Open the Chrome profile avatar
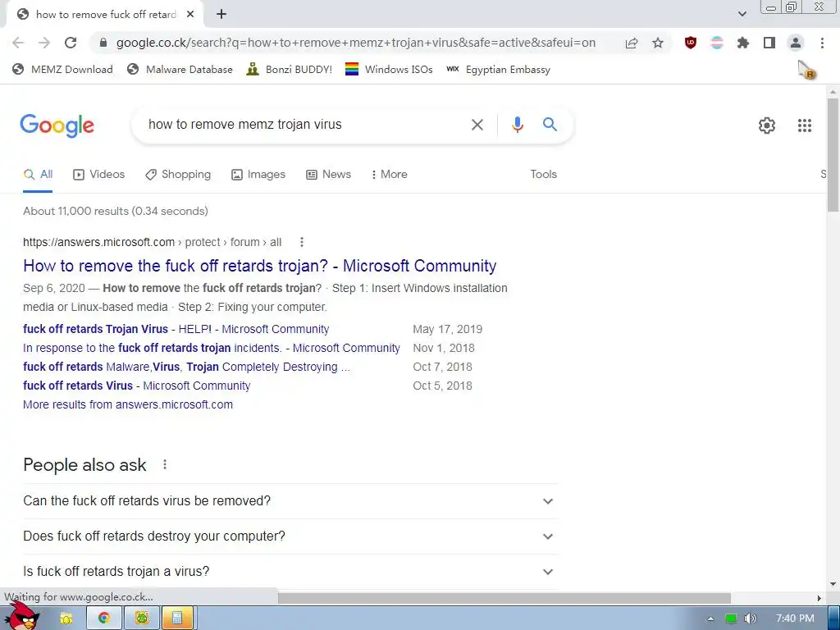Image resolution: width=840 pixels, height=630 pixels. [x=796, y=43]
